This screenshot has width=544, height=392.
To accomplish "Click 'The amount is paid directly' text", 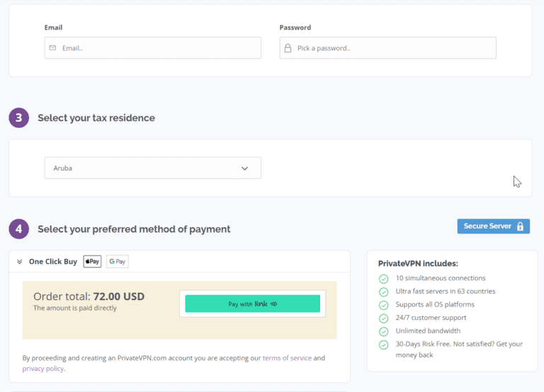I will [x=75, y=308].
